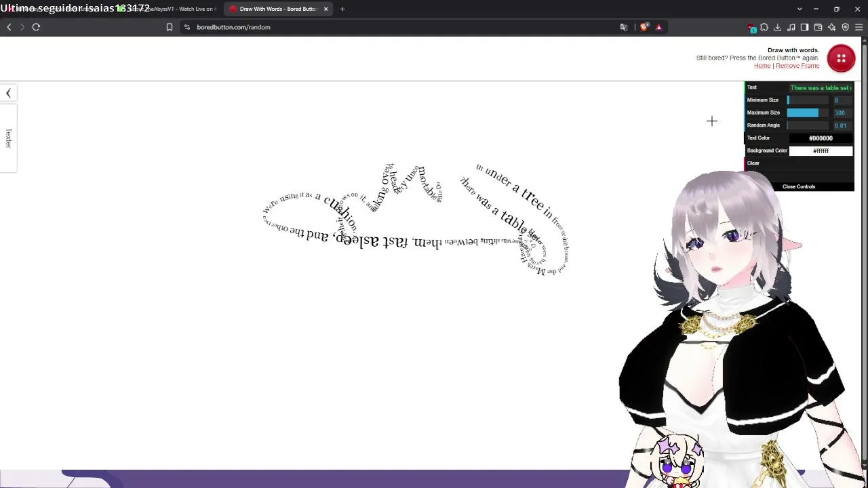
Task: Click the Remove Frame link
Action: (x=797, y=66)
